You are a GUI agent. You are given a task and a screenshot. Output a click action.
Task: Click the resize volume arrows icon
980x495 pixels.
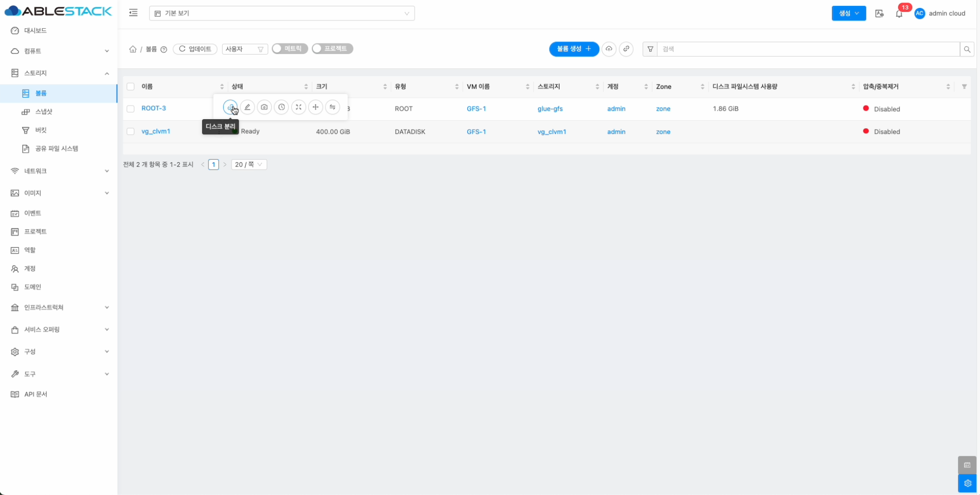(298, 107)
